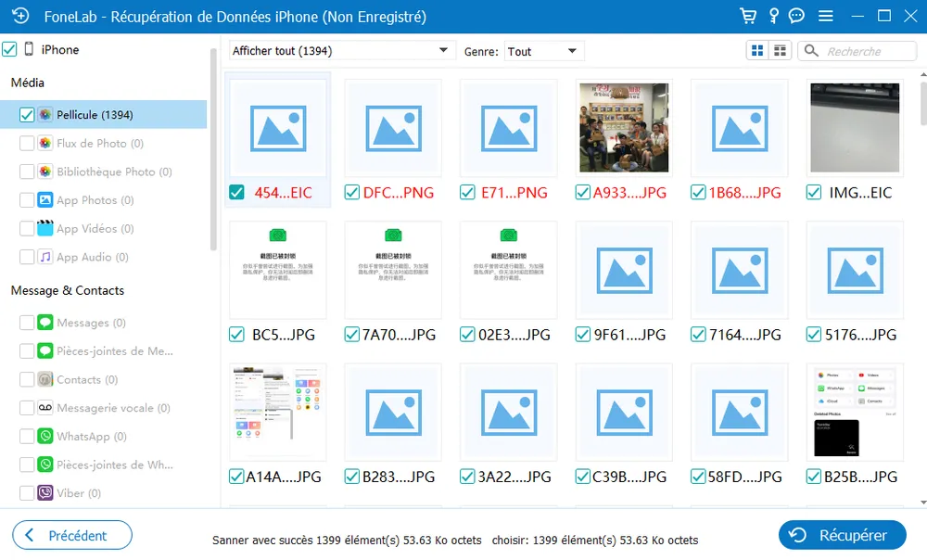Click the 1B68....JPG file name
Image resolution: width=927 pixels, height=560 pixels.
(745, 193)
